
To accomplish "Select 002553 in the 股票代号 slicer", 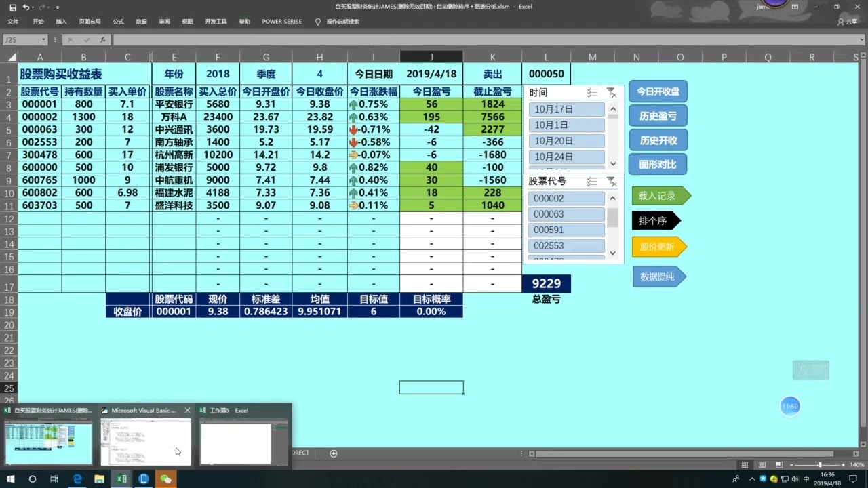I will point(566,245).
